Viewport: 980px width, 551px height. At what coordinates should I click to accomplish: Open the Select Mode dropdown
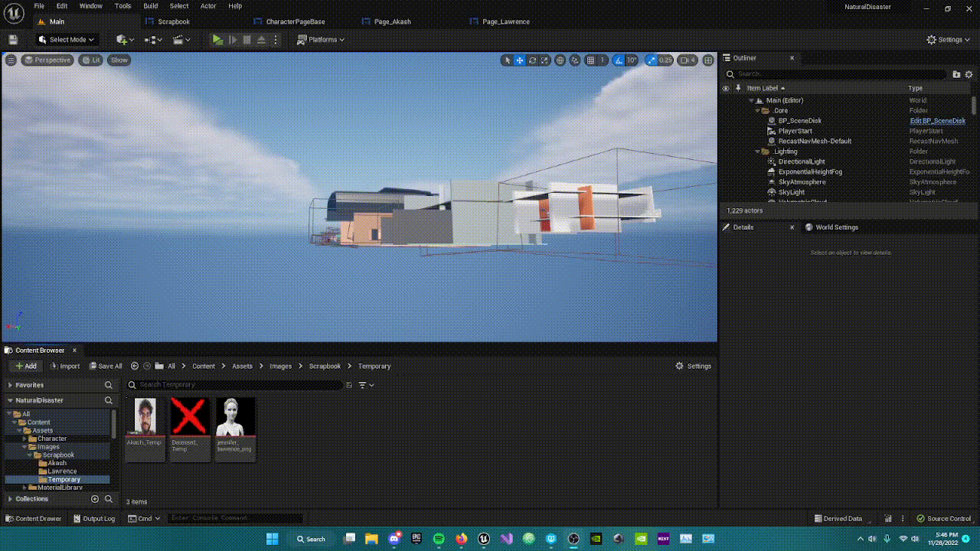[x=67, y=40]
